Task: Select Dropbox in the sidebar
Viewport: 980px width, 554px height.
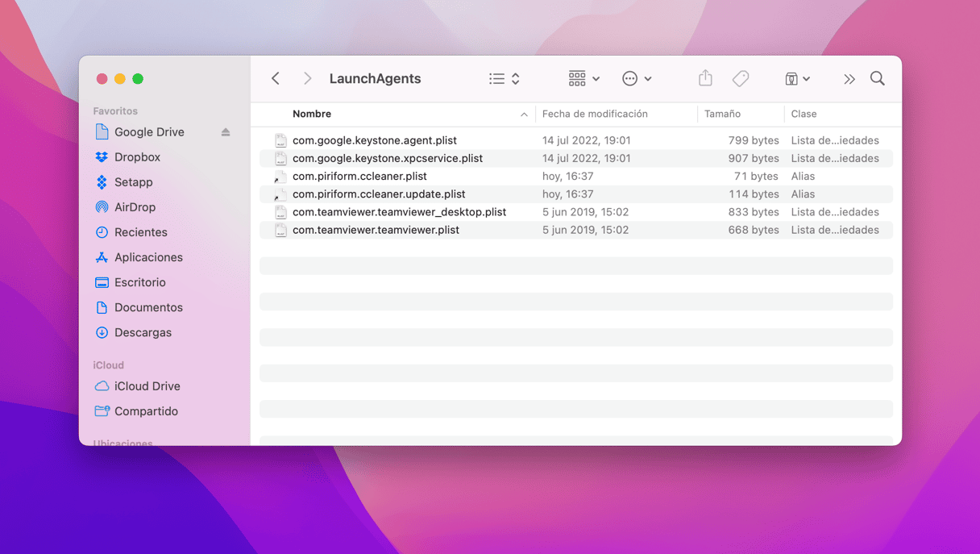Action: (137, 157)
